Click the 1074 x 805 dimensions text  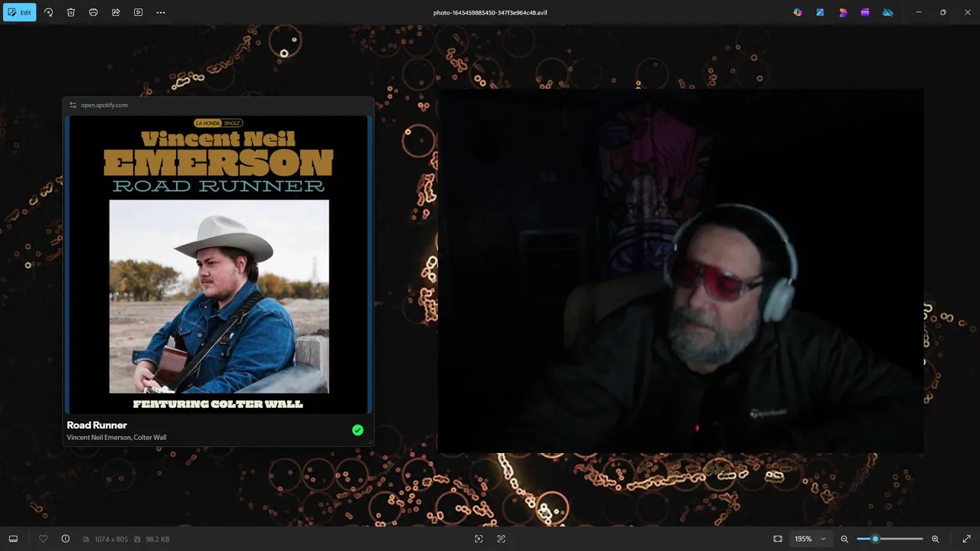[110, 540]
